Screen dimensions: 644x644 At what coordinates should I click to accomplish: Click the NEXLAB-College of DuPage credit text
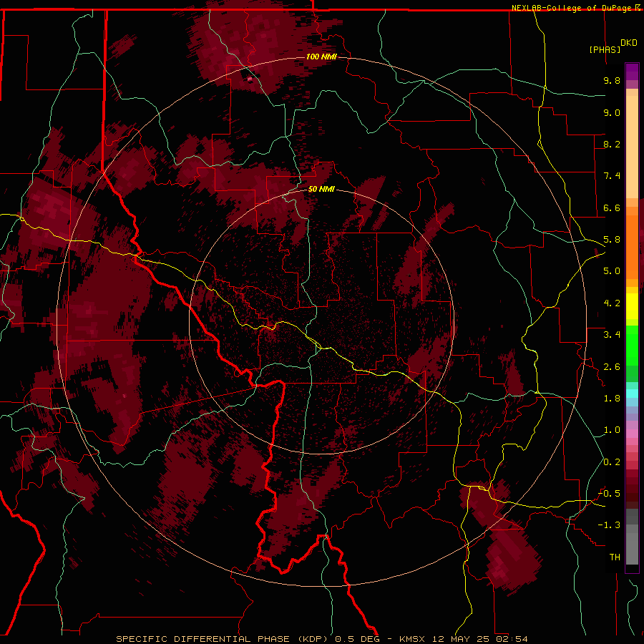click(572, 8)
